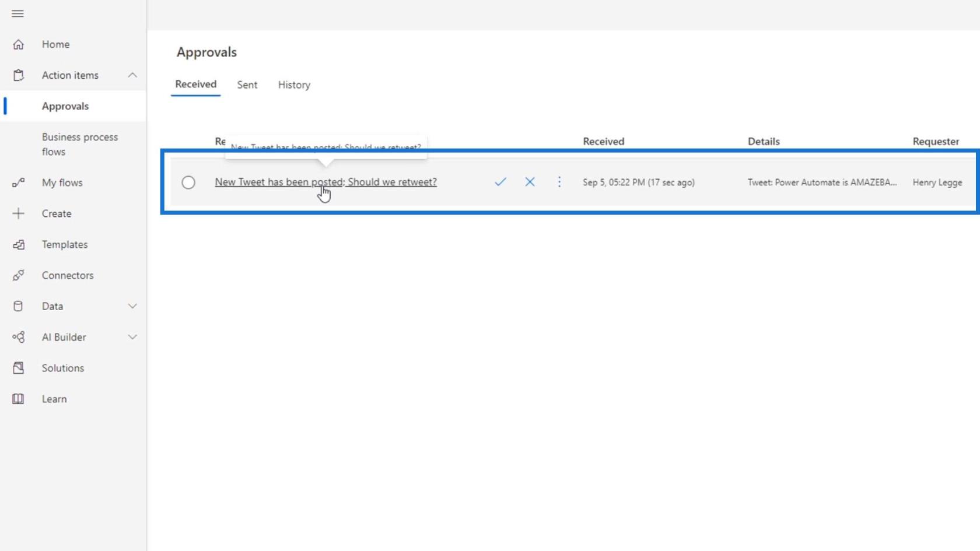Click the Requester column header

pyautogui.click(x=936, y=141)
